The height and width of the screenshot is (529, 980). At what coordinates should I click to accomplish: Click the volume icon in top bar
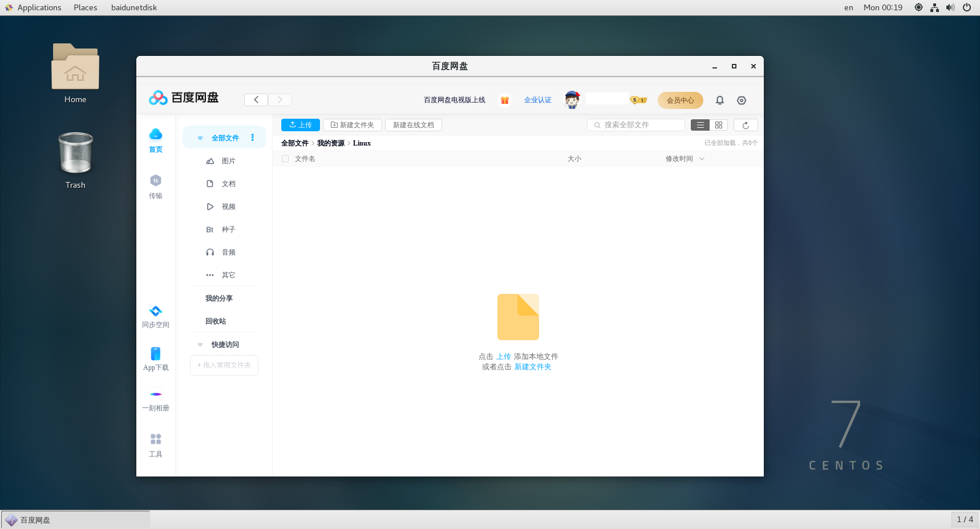click(x=950, y=7)
